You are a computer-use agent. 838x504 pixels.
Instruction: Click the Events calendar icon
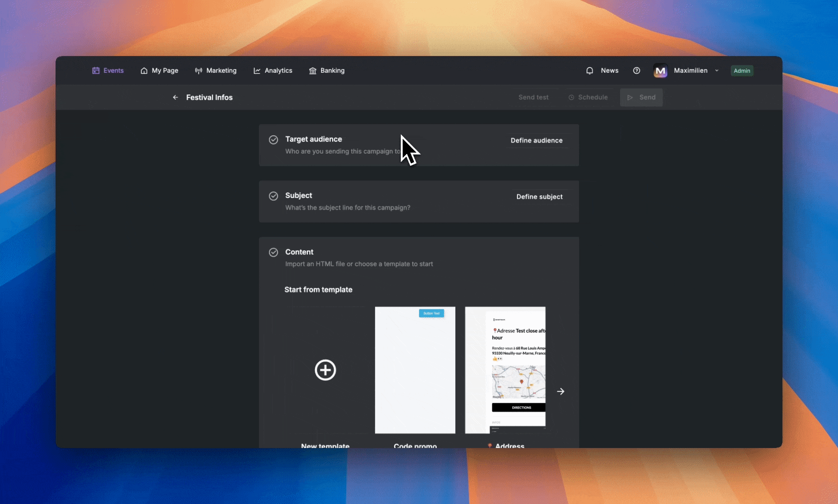pos(96,70)
